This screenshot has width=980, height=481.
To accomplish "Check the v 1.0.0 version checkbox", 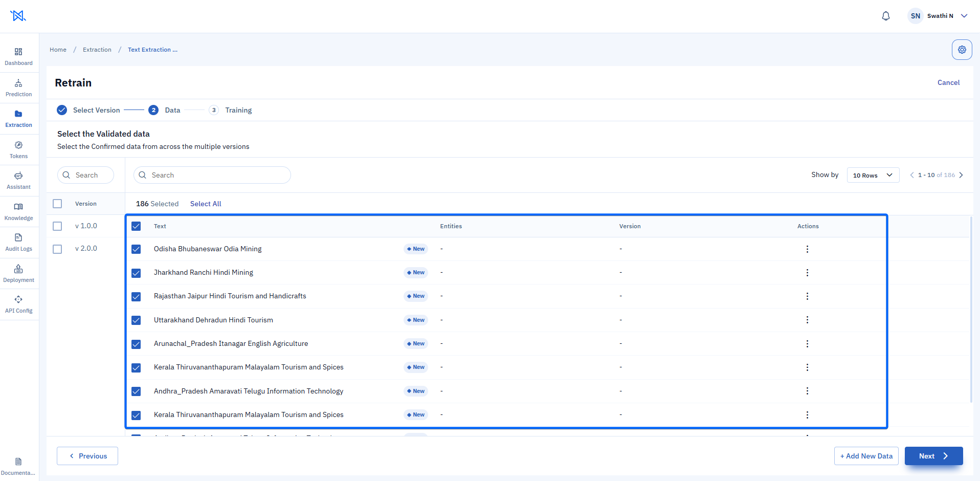I will tap(57, 226).
